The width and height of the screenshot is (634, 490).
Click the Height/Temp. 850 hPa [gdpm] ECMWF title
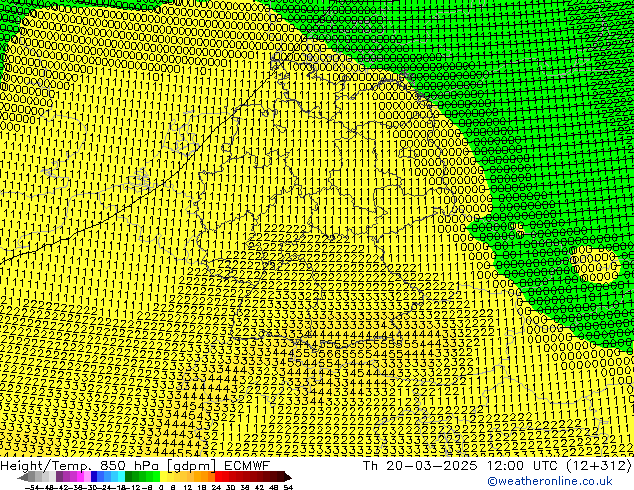pyautogui.click(x=135, y=466)
